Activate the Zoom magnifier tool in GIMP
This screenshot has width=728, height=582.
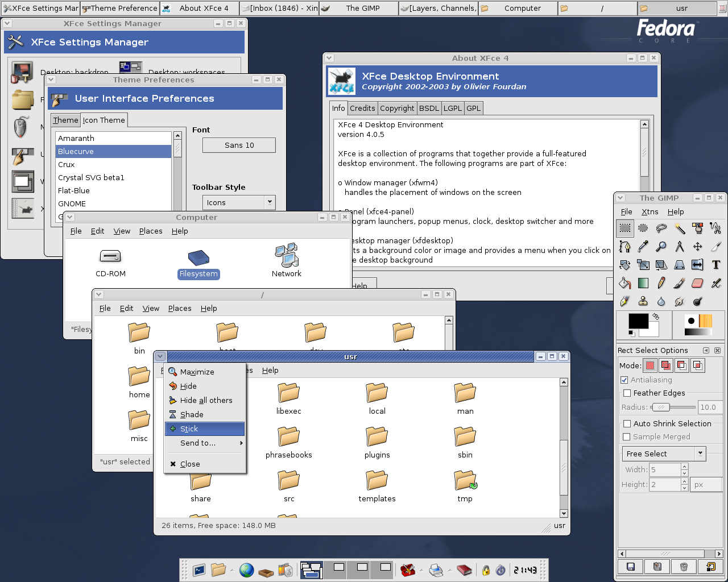[661, 247]
